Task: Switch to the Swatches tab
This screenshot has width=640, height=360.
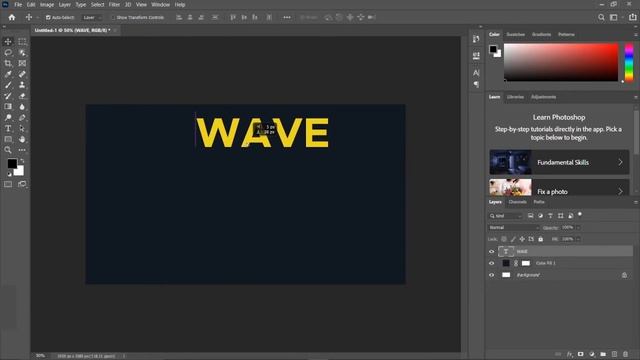Action: click(x=516, y=35)
